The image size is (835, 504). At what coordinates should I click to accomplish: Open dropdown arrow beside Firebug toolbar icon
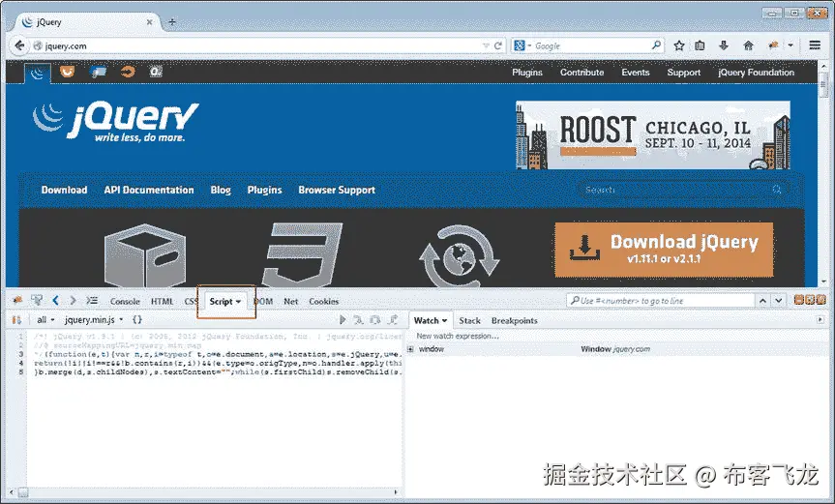point(790,45)
